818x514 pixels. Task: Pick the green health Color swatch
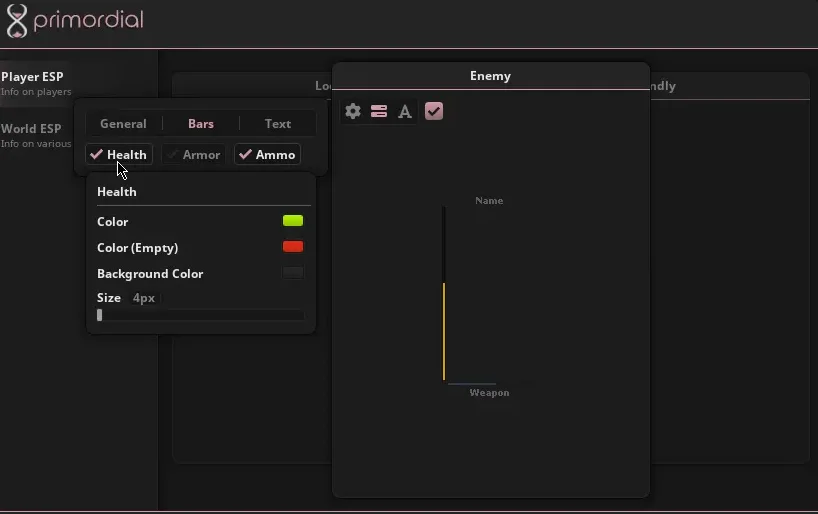click(x=293, y=221)
